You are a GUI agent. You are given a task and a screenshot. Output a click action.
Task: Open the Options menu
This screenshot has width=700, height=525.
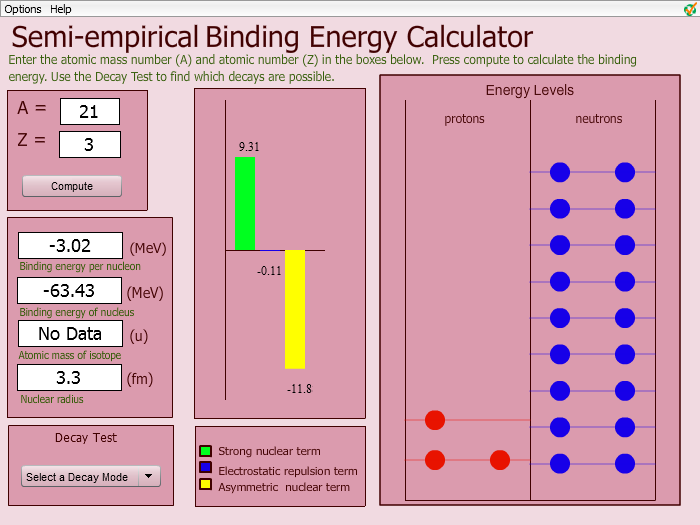point(23,9)
